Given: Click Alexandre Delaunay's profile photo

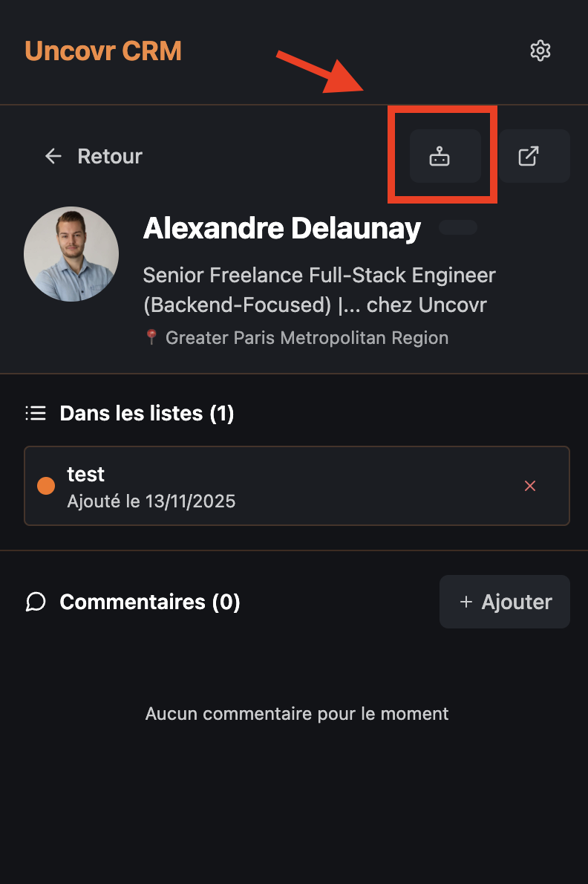Looking at the screenshot, I should (x=71, y=254).
